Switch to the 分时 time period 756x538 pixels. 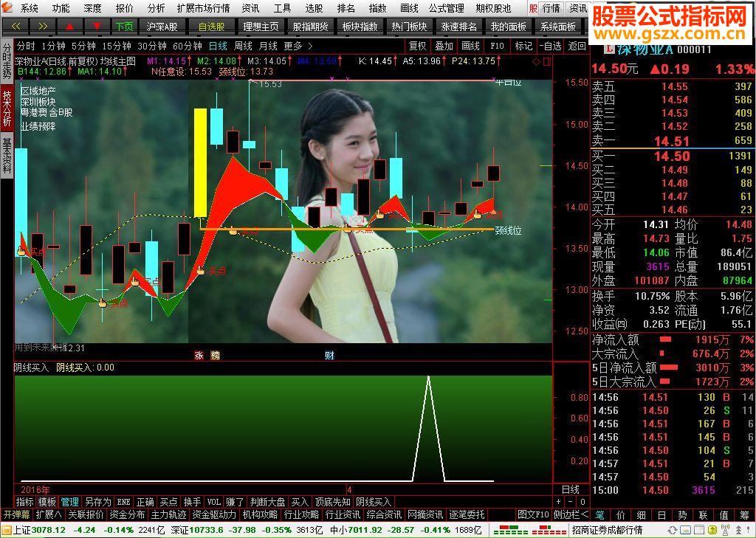[26, 46]
